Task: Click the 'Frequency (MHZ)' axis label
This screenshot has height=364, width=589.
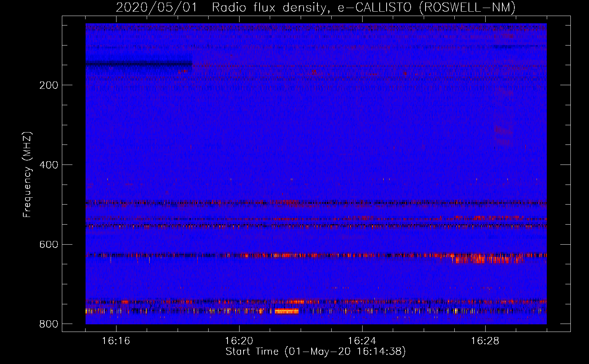Action: coord(28,175)
